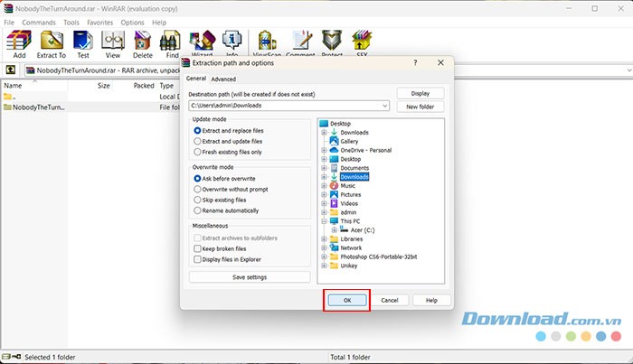Enable the Keep broken files checkbox
The height and width of the screenshot is (364, 633).
click(198, 248)
